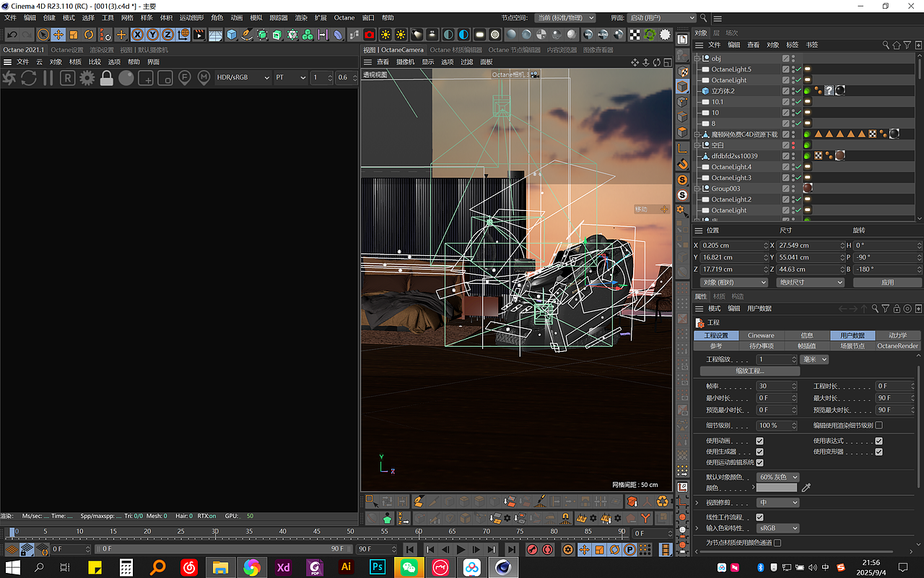924x578 pixels.
Task: Toggle the 使用变形器 checkbox
Action: pos(879,452)
